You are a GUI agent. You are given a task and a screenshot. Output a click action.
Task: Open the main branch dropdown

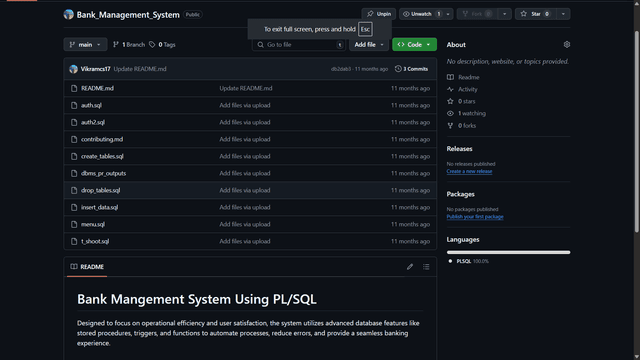(x=85, y=44)
